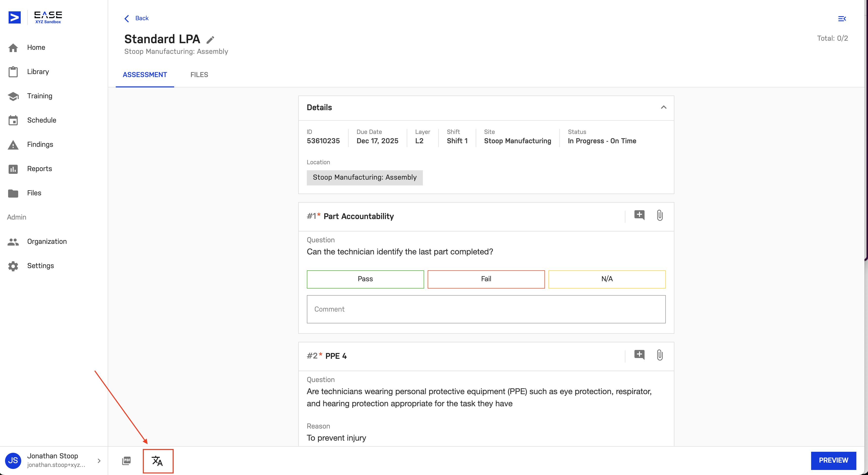Open the Schedule calendar icon
868x475 pixels.
(13, 120)
